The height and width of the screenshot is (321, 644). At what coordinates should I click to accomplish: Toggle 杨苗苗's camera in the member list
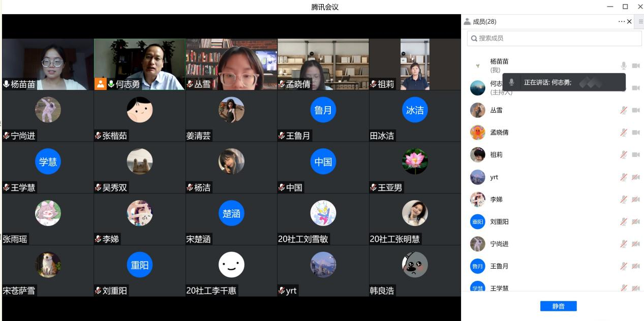click(636, 66)
